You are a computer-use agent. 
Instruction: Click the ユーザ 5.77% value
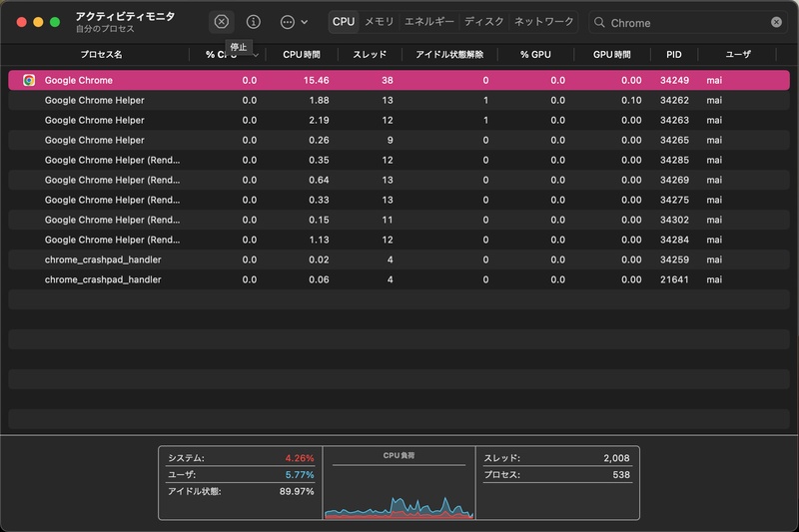(300, 475)
